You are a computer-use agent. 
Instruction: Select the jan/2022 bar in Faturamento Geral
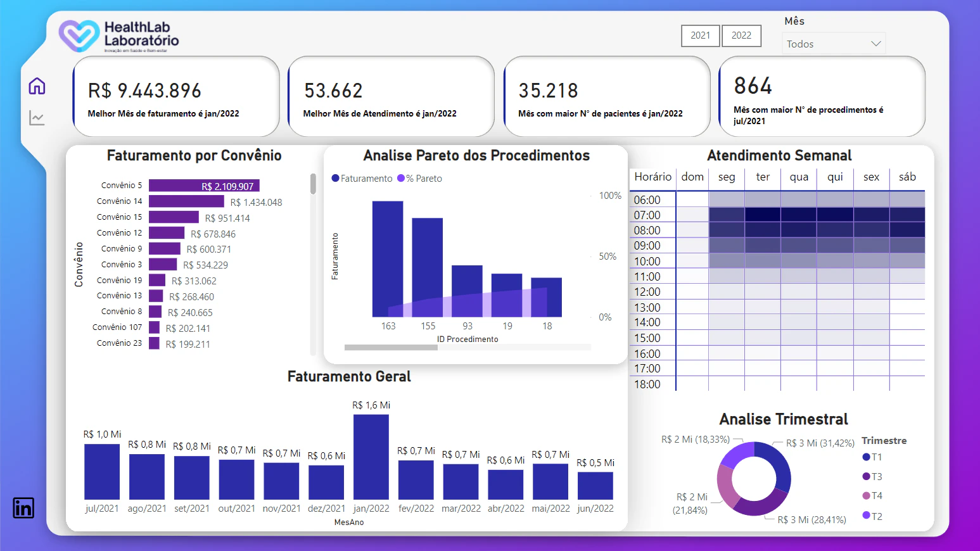371,457
